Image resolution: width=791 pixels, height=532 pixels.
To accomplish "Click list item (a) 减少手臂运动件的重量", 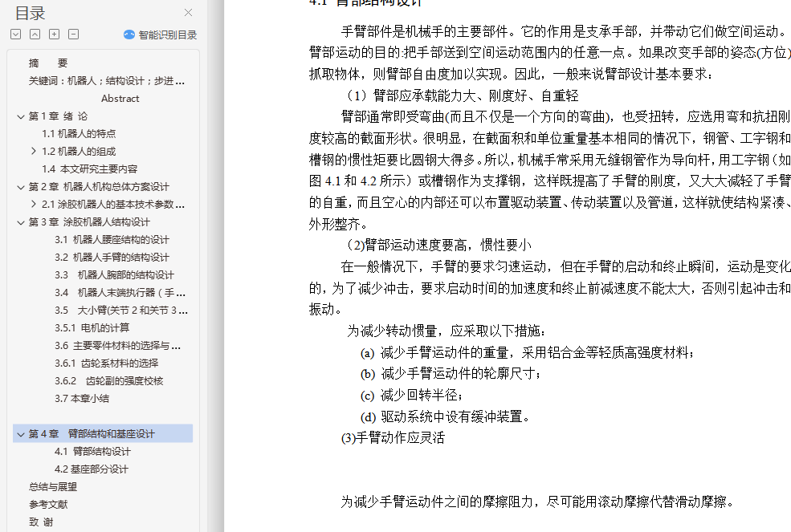I will click(x=527, y=352).
